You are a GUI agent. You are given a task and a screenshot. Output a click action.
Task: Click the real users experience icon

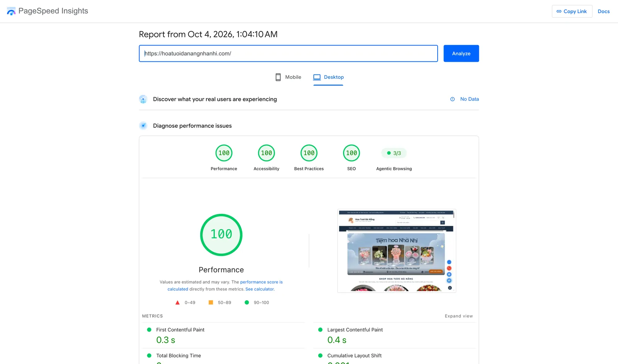[143, 99]
